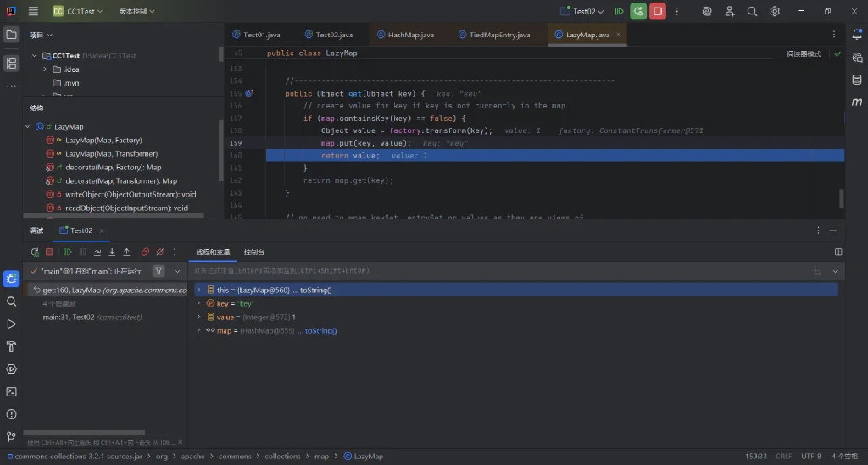Click LazyMap breadcrumb in status bar
This screenshot has width=868, height=465.
pos(363,457)
